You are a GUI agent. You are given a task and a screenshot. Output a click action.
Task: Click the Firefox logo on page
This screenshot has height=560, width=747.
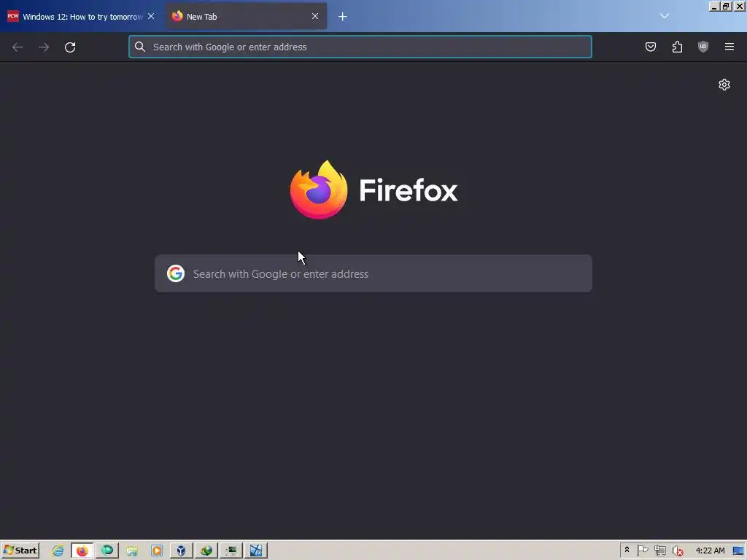click(319, 190)
